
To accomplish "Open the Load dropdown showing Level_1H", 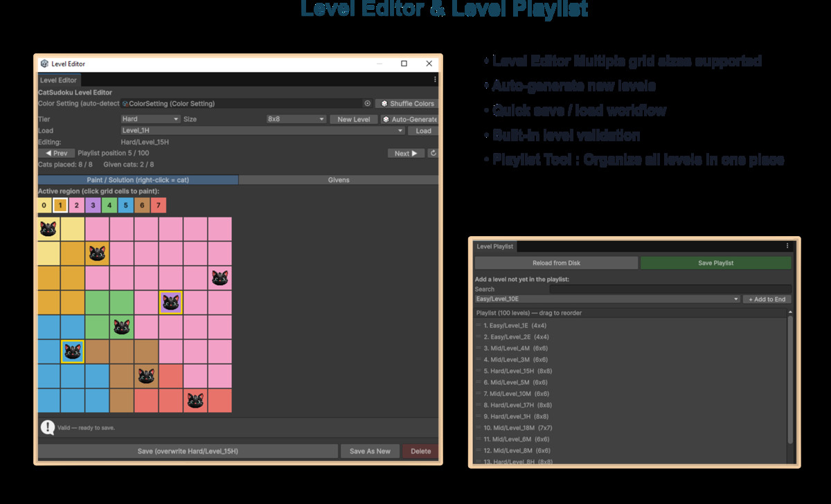I will 262,130.
